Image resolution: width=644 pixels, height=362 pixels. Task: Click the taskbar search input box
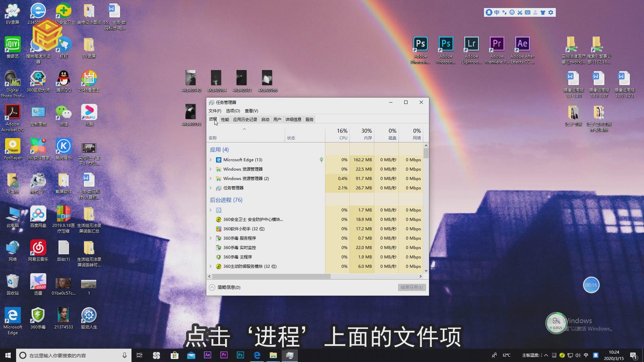click(x=74, y=355)
